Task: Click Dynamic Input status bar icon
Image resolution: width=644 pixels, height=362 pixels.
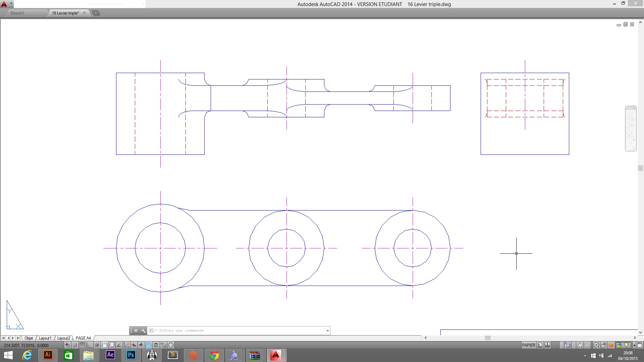Action: coord(134,345)
